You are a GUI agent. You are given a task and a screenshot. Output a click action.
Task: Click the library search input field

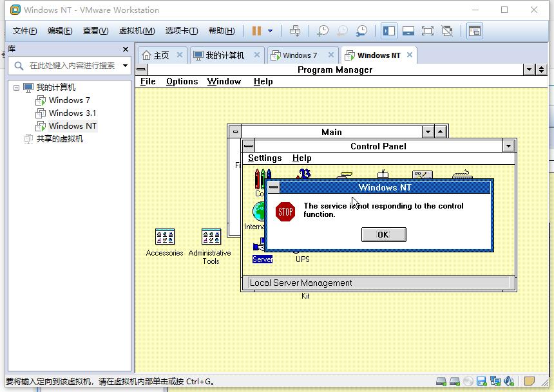tap(72, 66)
